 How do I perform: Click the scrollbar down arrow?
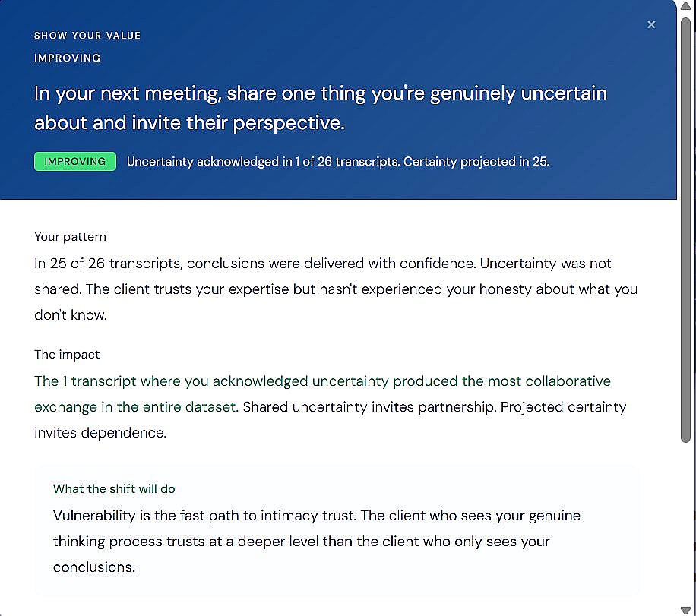click(686, 609)
